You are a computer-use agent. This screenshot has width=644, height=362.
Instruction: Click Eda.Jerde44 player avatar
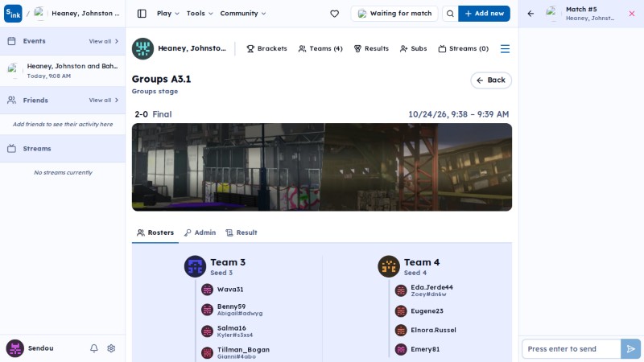click(401, 290)
